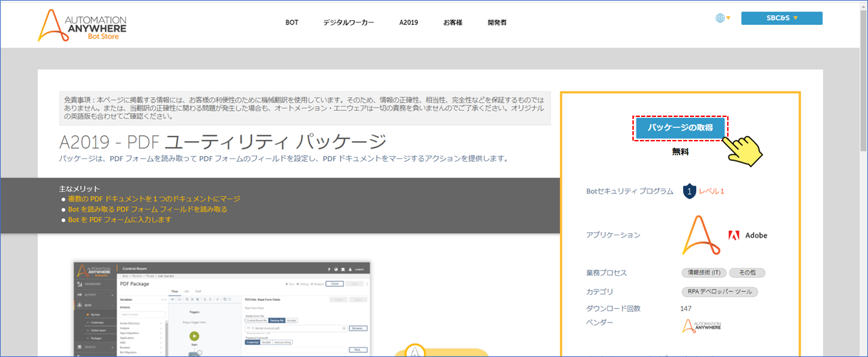Click the download count value 147
The image size is (868, 357).
click(x=687, y=308)
